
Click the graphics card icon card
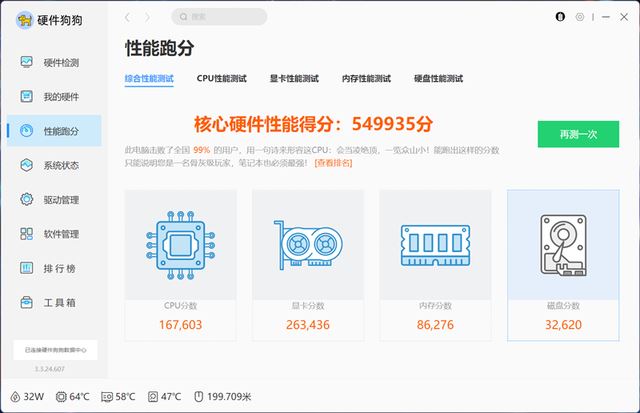[308, 245]
